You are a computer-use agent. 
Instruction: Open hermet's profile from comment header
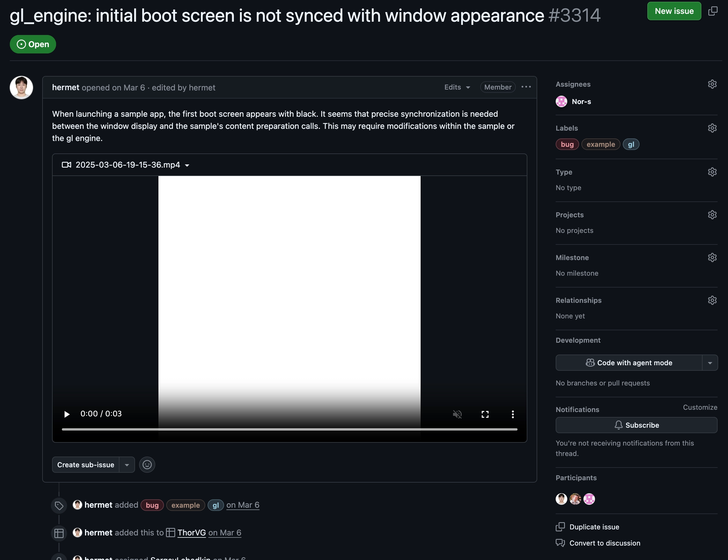click(66, 87)
